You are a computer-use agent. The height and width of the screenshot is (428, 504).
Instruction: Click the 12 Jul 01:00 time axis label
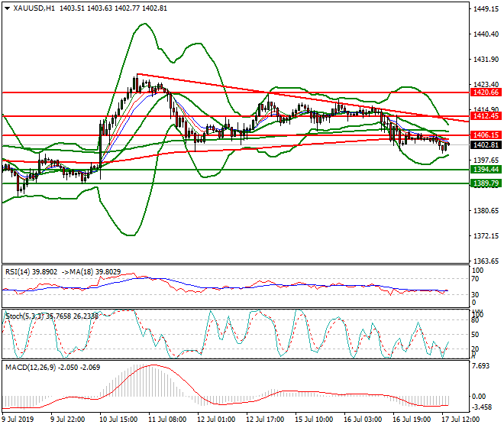pyautogui.click(x=216, y=420)
